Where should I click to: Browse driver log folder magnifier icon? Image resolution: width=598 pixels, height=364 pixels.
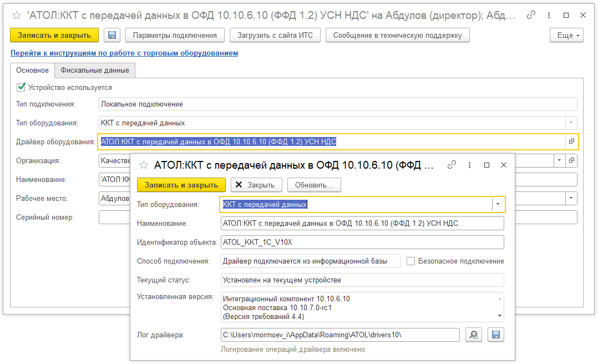(x=474, y=335)
